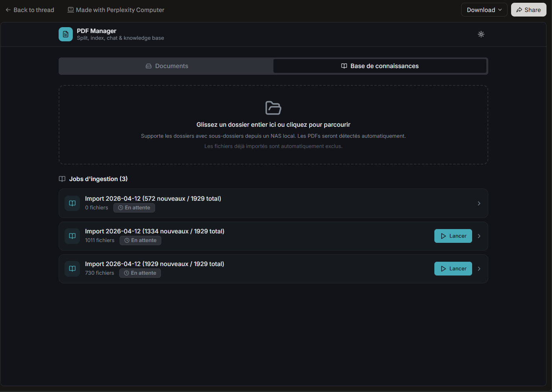Expand the 1334 nouveaux import job chevron

[479, 236]
